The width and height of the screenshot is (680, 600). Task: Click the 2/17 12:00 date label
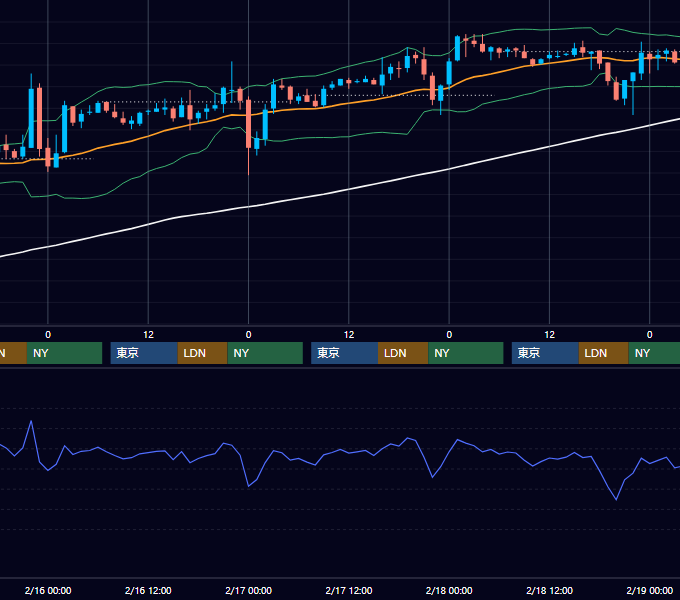click(349, 590)
